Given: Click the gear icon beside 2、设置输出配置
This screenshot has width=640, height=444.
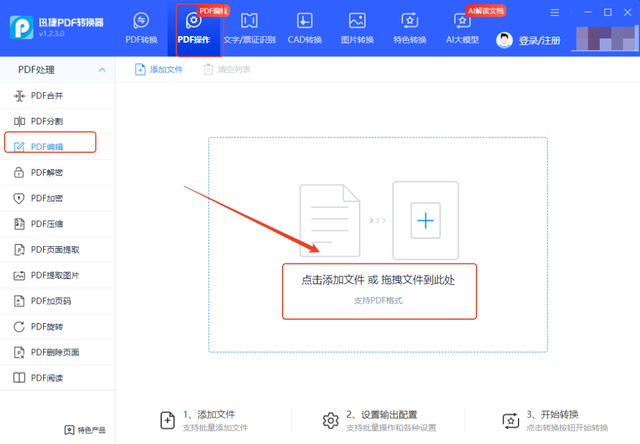Looking at the screenshot, I should [x=331, y=420].
